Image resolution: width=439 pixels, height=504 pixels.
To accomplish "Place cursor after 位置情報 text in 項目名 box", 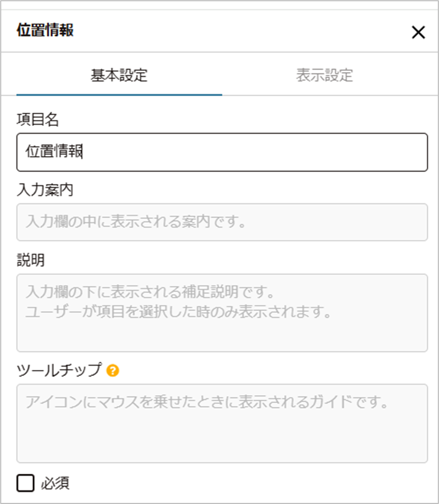I will (83, 151).
